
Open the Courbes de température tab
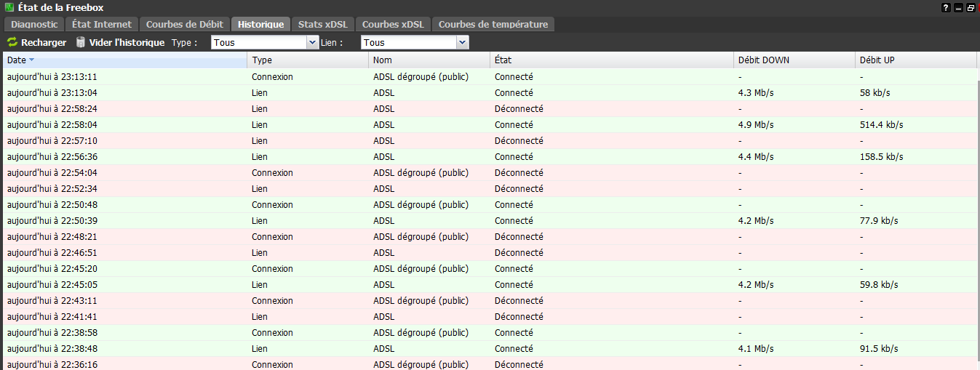pos(493,25)
